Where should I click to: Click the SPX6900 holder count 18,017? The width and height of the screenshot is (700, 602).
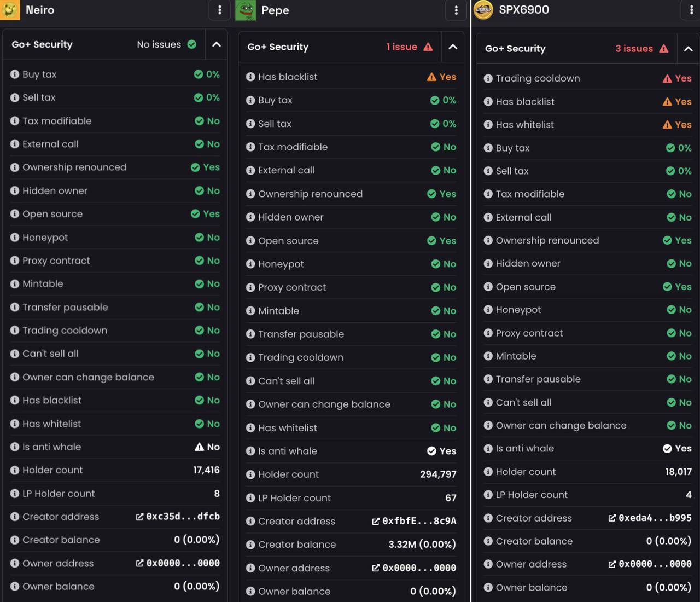click(678, 472)
